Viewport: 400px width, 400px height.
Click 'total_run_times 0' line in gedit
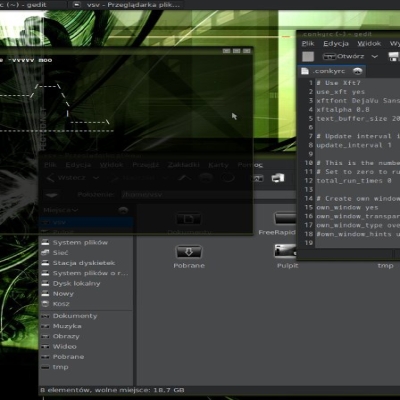pos(354,181)
